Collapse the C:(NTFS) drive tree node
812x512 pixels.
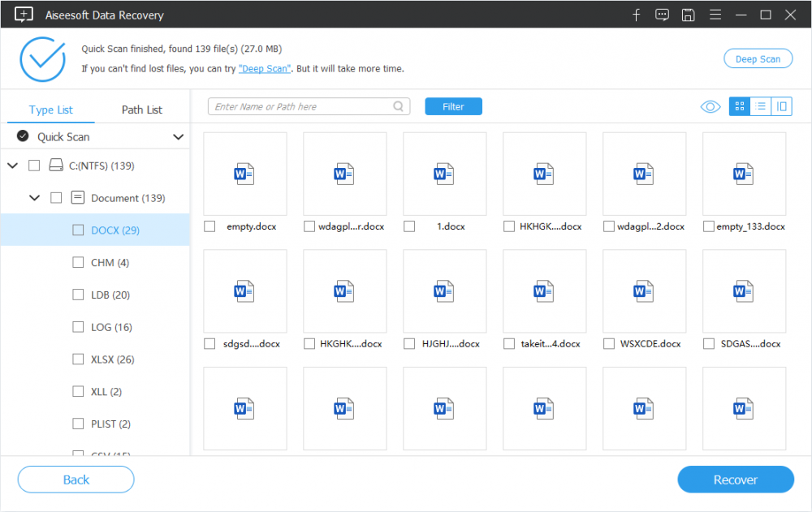pos(13,166)
